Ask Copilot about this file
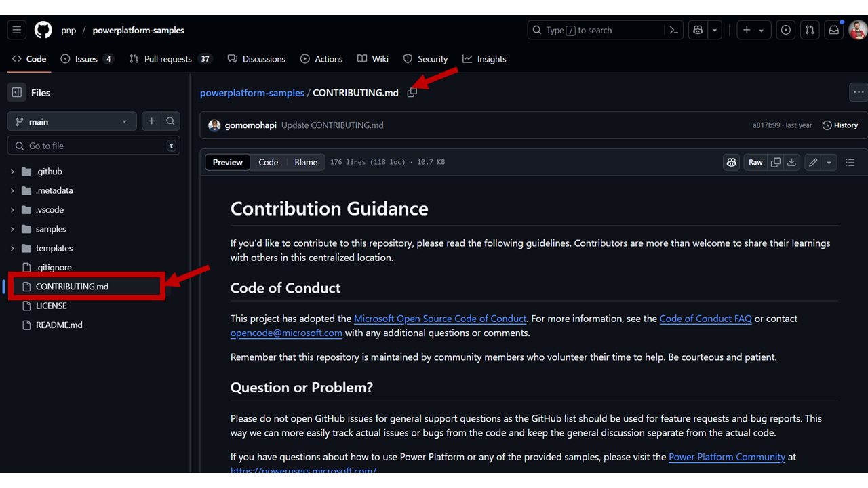The width and height of the screenshot is (868, 488). pos(731,162)
